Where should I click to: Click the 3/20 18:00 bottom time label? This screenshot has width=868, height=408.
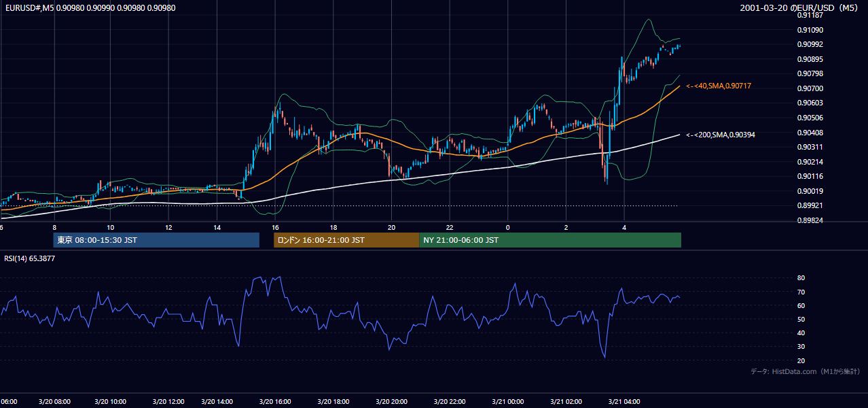point(333,402)
